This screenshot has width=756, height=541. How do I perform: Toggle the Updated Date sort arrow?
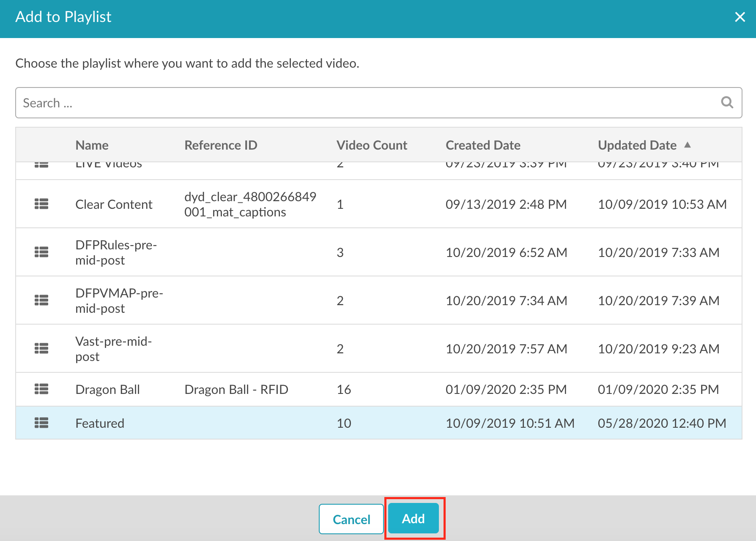pyautogui.click(x=688, y=145)
